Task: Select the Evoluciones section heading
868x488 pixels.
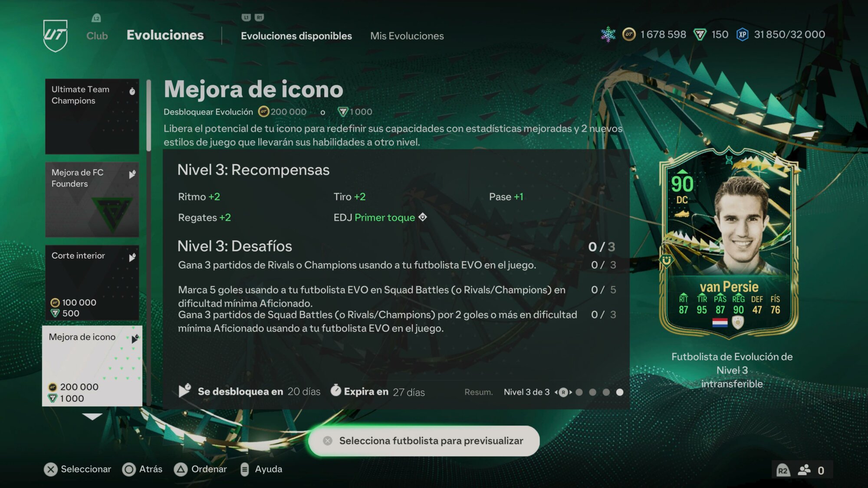Action: (165, 35)
